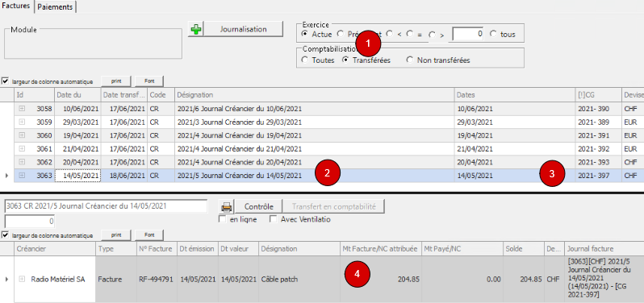Image resolution: width=644 pixels, height=303 pixels.
Task: Click the Date transf column header
Action: pos(124,95)
